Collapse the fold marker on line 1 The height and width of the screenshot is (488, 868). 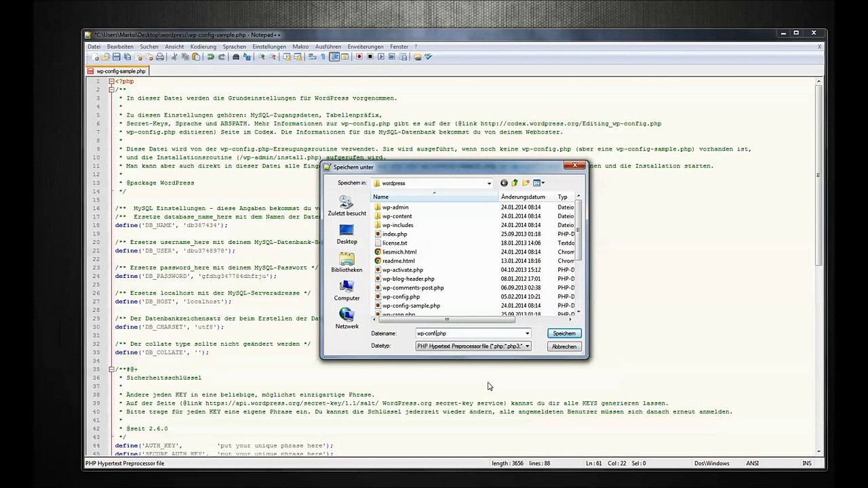coord(111,81)
